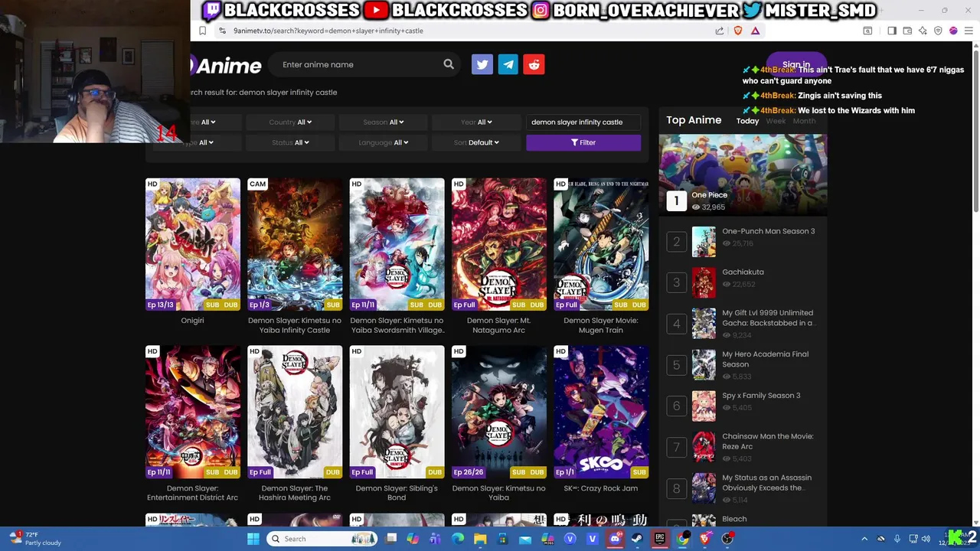Expand the Sort Default dropdown
980x551 pixels.
pos(476,142)
